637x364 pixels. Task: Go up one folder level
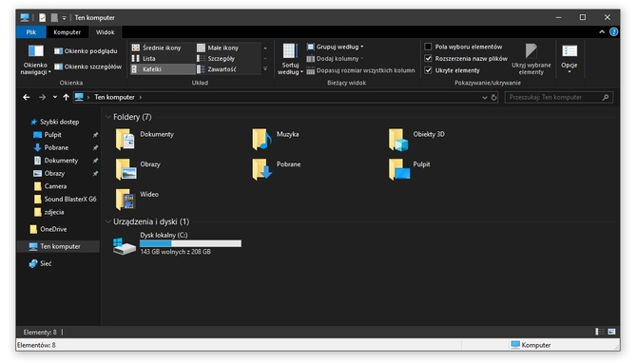click(x=66, y=98)
